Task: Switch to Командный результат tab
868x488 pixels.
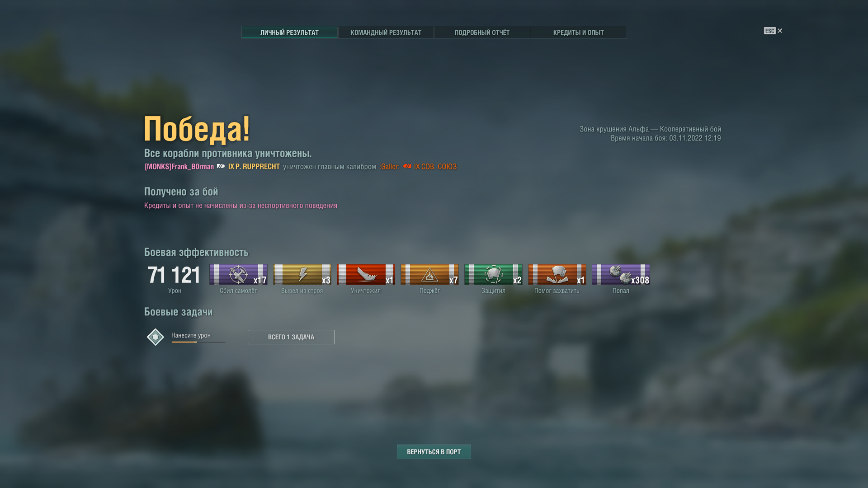Action: click(x=386, y=33)
